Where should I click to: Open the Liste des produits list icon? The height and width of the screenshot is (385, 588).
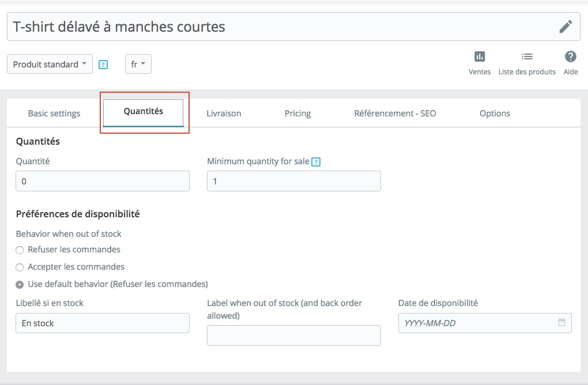[x=527, y=56]
